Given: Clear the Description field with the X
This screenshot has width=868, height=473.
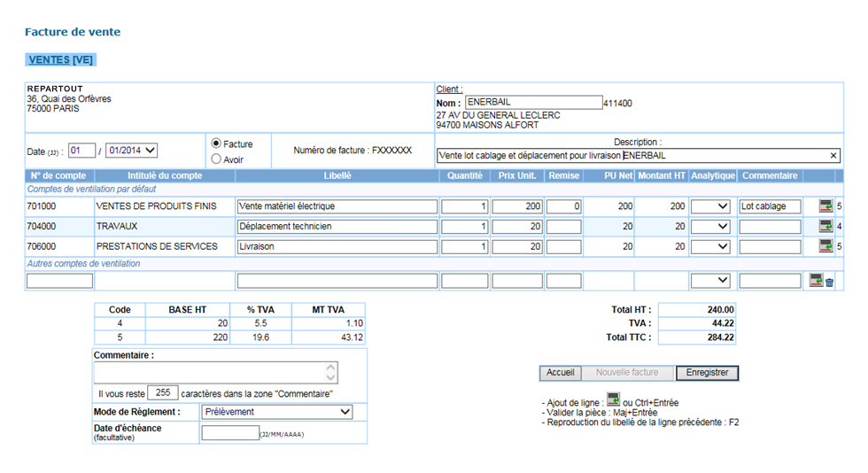Looking at the screenshot, I should [833, 156].
